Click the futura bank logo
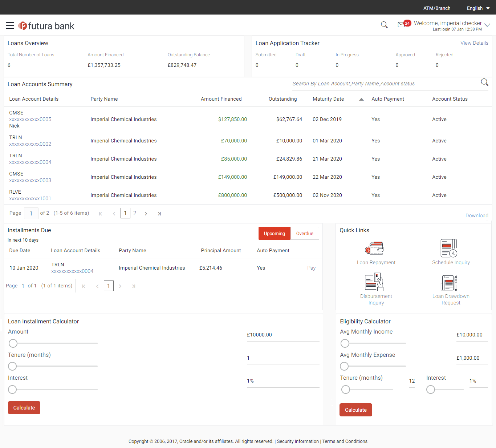Viewport: 496px width, 448px height. click(x=46, y=26)
